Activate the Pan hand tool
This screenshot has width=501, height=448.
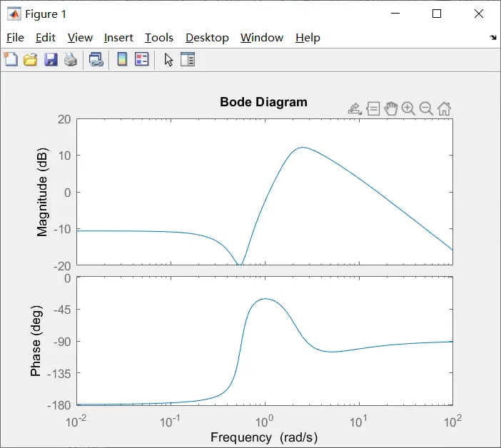tap(391, 109)
